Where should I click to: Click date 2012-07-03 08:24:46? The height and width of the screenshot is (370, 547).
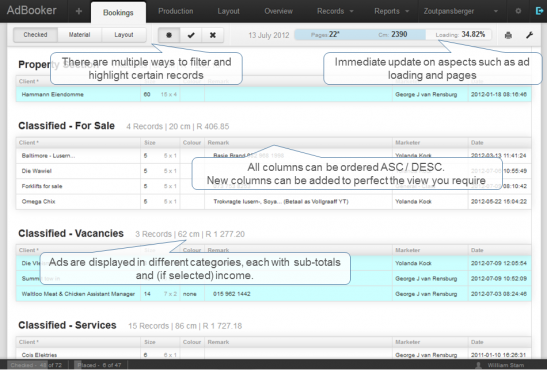point(499,294)
